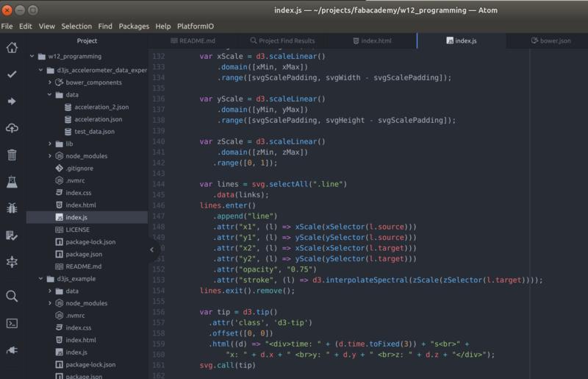Open acceleration_2.json file
Screen dimensions: 588x379
(101, 107)
